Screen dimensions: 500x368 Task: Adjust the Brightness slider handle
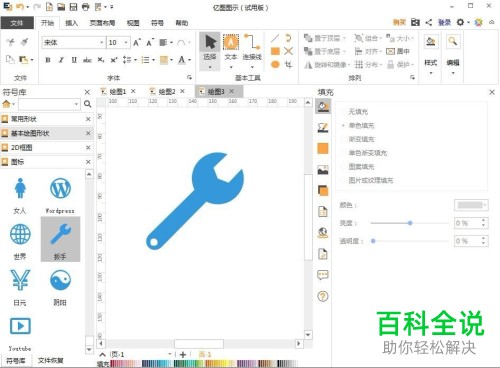pos(410,223)
